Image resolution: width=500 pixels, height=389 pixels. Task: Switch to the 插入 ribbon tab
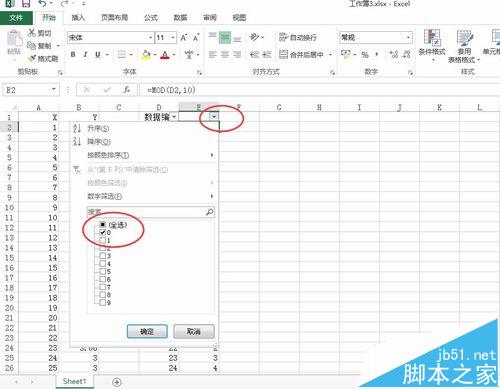(x=78, y=18)
